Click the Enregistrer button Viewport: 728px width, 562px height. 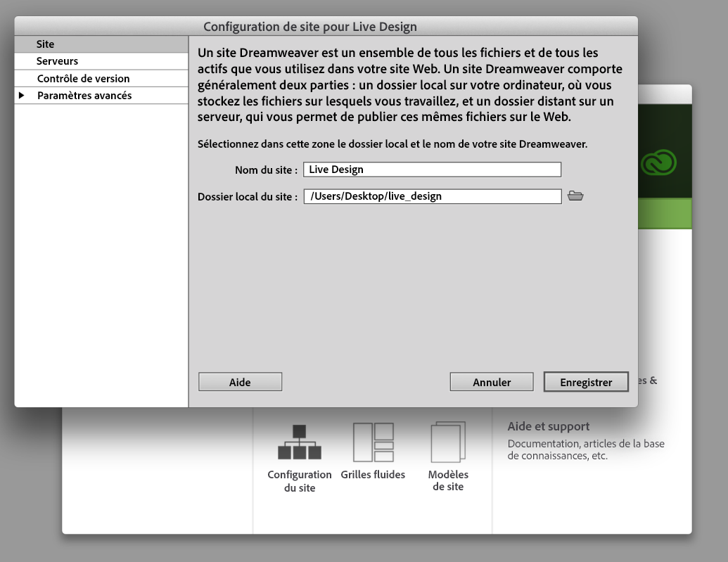click(586, 382)
